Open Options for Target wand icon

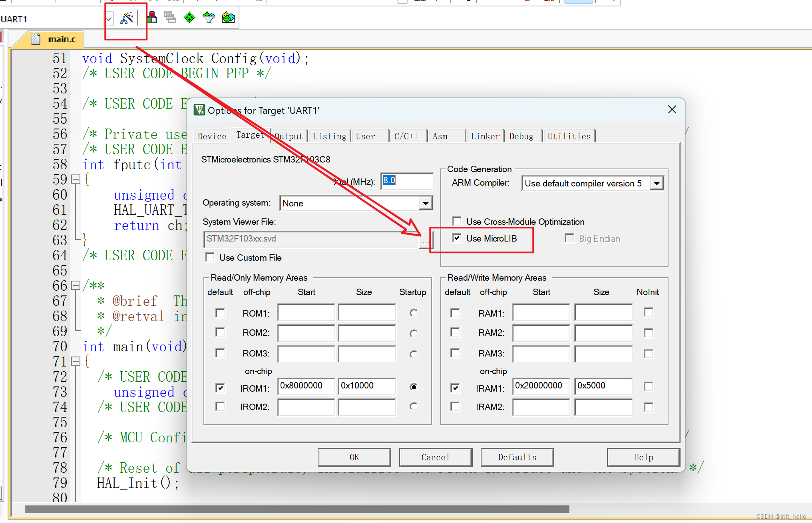pyautogui.click(x=127, y=18)
